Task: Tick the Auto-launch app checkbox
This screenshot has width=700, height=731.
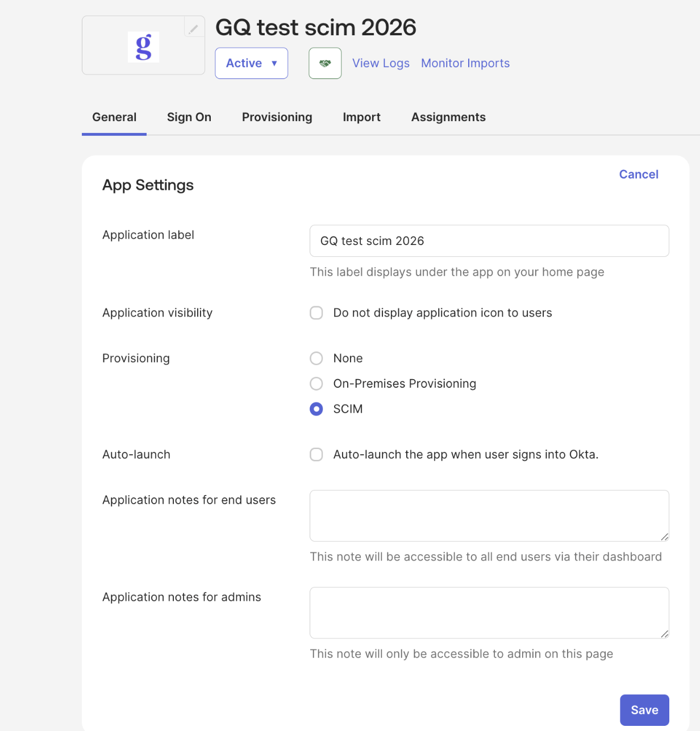Action: [316, 454]
